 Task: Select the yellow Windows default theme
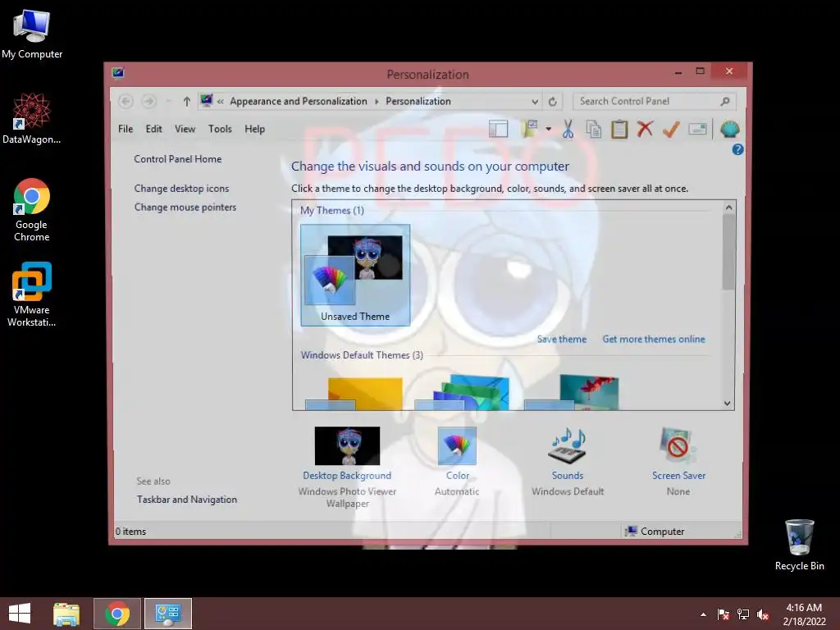click(x=354, y=394)
